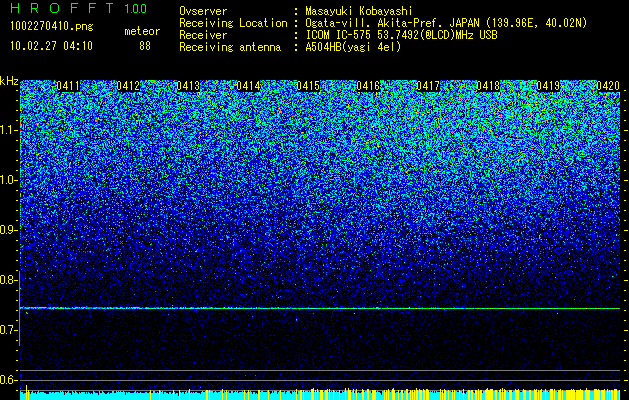Click the kHz axis unit label
Image resolution: width=629 pixels, height=400 pixels.
click(9, 81)
